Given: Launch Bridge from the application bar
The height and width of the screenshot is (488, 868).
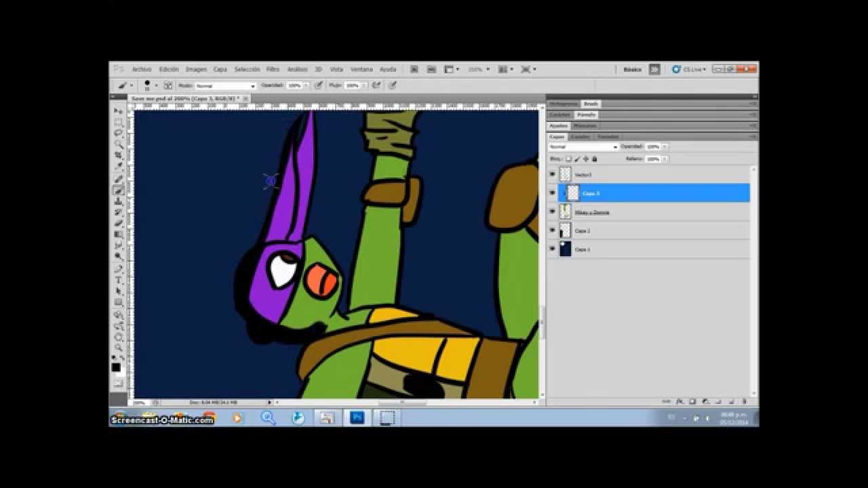Looking at the screenshot, I should click(x=414, y=69).
